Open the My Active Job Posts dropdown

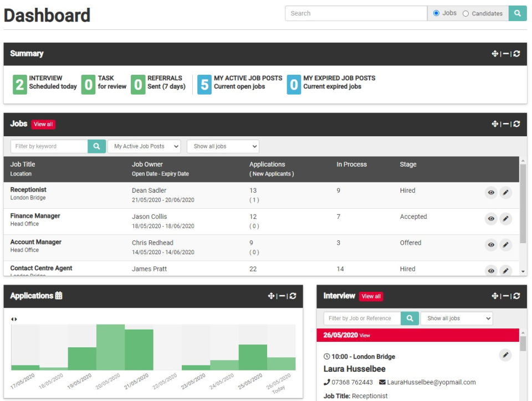click(144, 146)
